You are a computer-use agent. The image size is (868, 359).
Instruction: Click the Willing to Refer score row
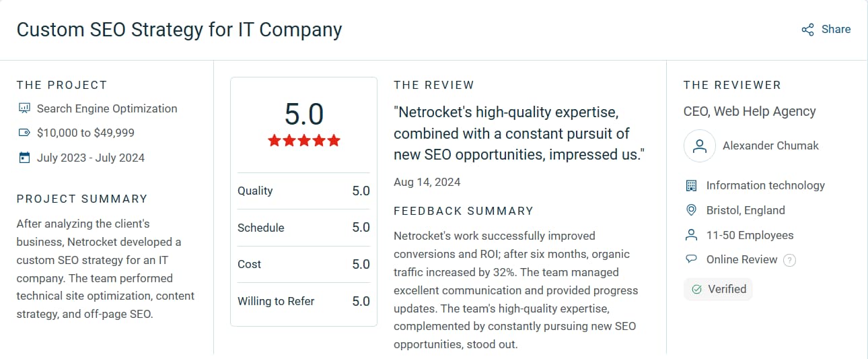click(x=303, y=301)
